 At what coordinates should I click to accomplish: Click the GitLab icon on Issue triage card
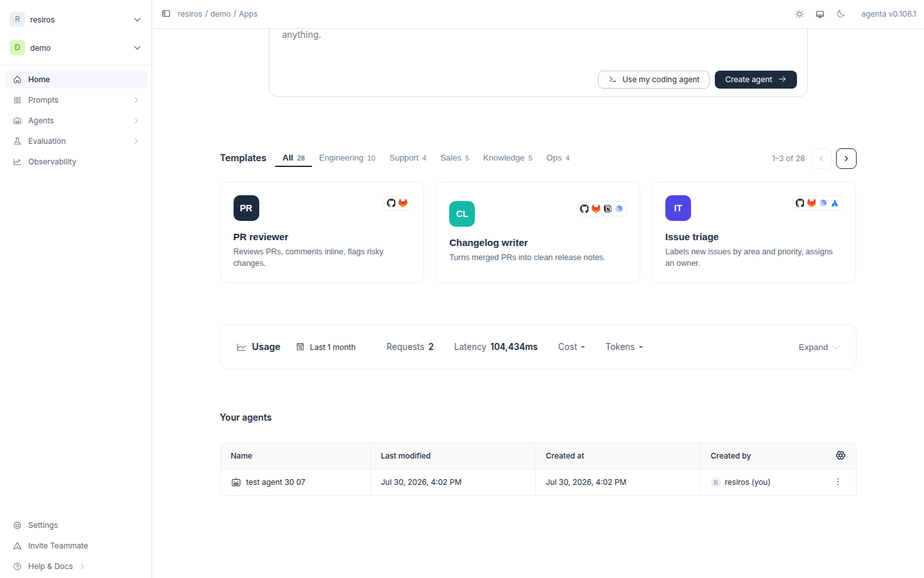[x=812, y=203]
